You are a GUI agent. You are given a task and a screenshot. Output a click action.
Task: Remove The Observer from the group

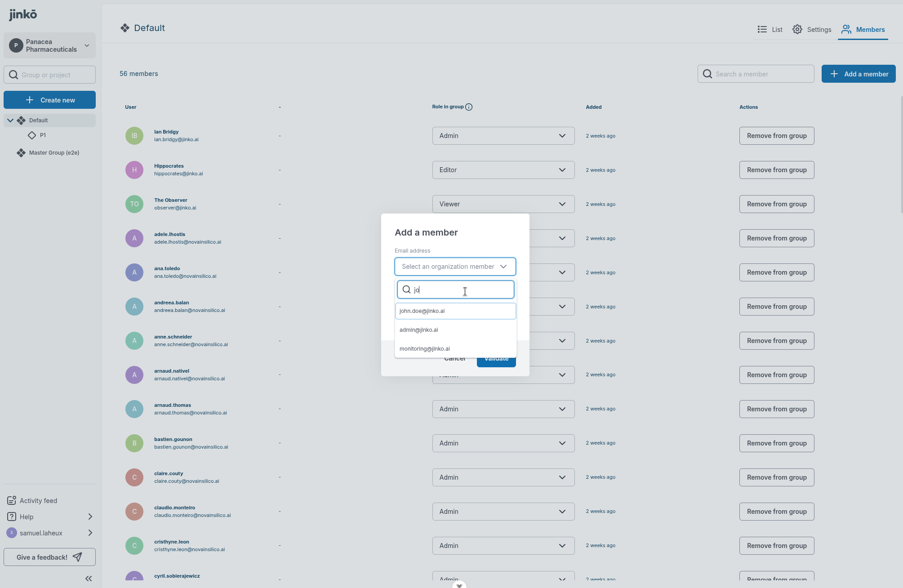776,204
